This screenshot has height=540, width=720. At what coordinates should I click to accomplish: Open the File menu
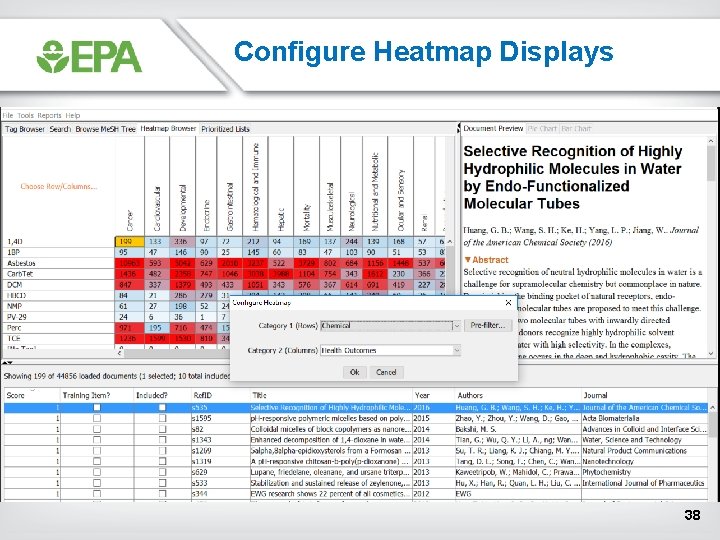click(8, 115)
